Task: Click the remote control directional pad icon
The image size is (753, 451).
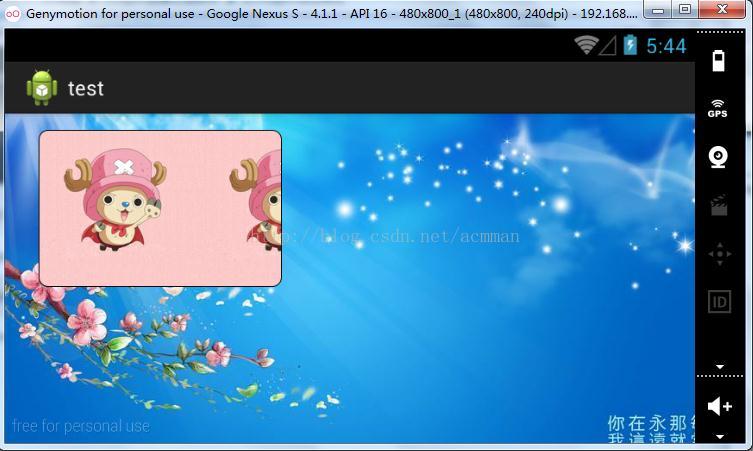Action: coord(719,254)
